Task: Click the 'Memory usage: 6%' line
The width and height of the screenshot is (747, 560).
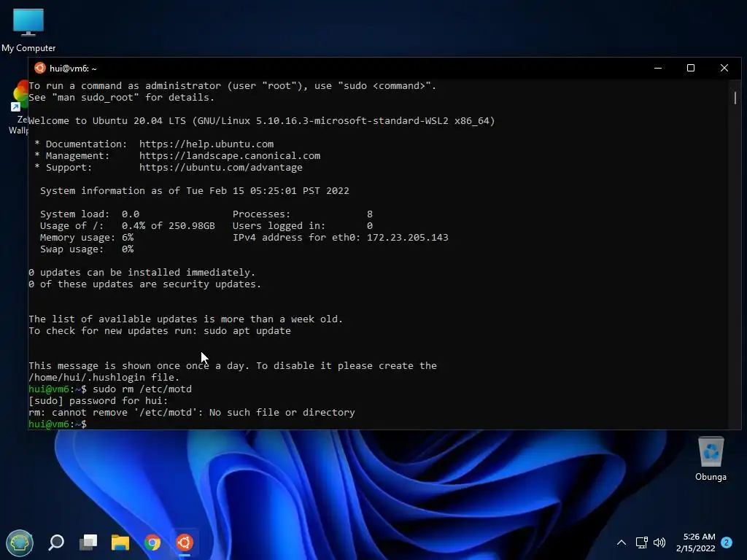Action: [87, 237]
